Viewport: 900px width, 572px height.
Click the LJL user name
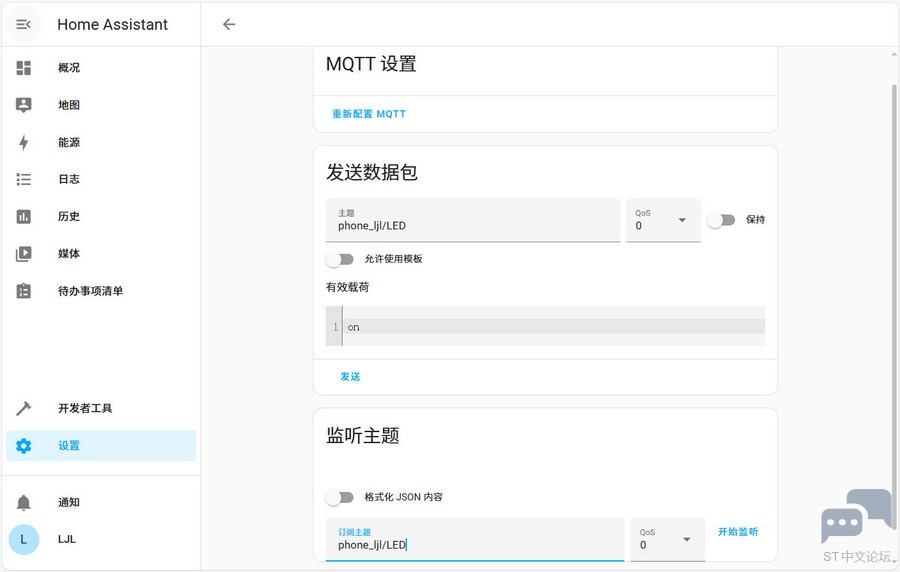click(x=67, y=539)
